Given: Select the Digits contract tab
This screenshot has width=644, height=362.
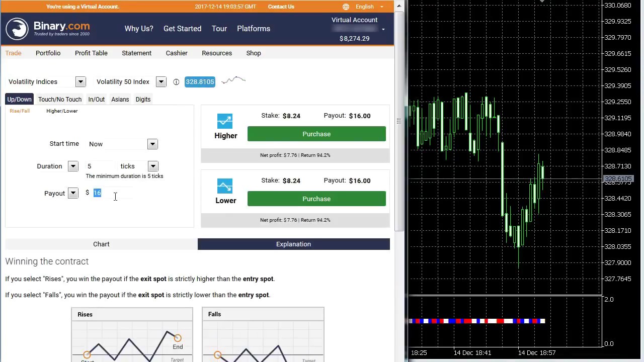Looking at the screenshot, I should pos(143,99).
